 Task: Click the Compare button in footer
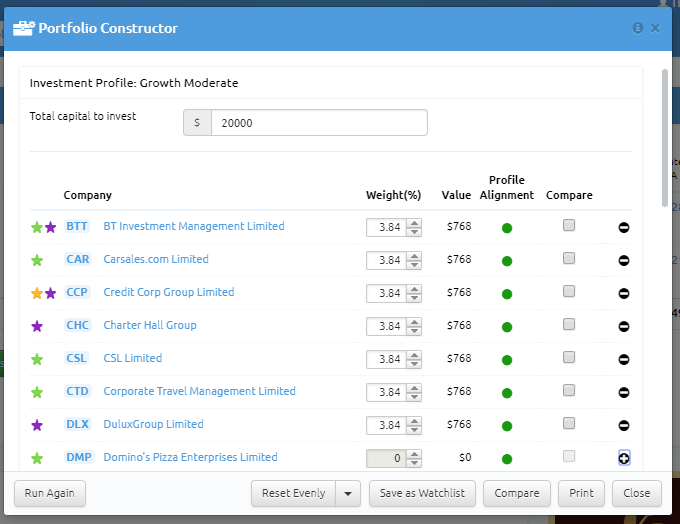click(517, 493)
